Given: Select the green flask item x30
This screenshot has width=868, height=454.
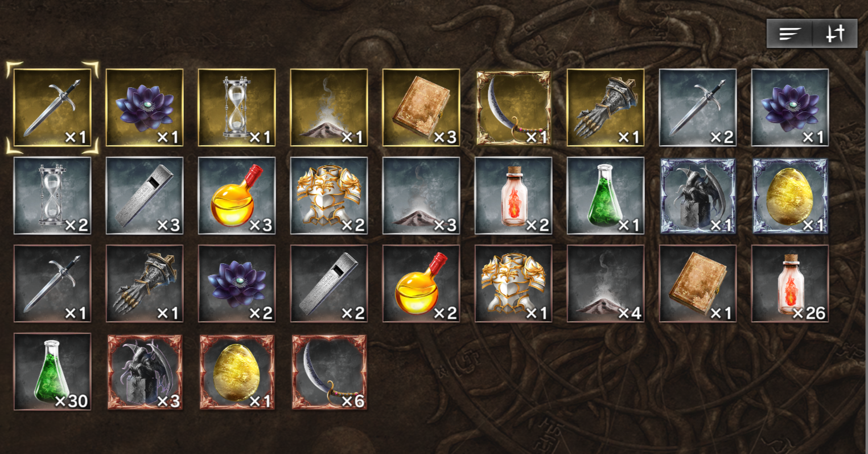Looking at the screenshot, I should (x=52, y=371).
